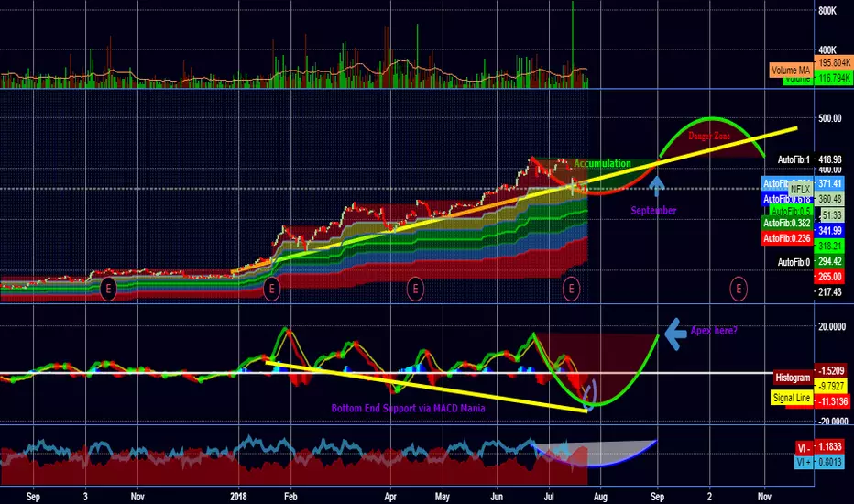
Task: Select the blue left arrow beside Apex here
Action: pos(675,334)
